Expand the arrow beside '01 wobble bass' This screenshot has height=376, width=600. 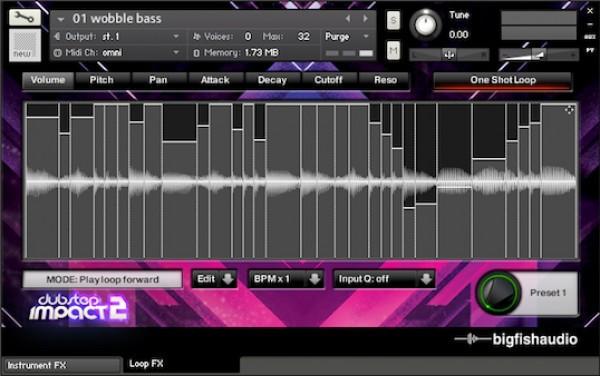[x=60, y=19]
